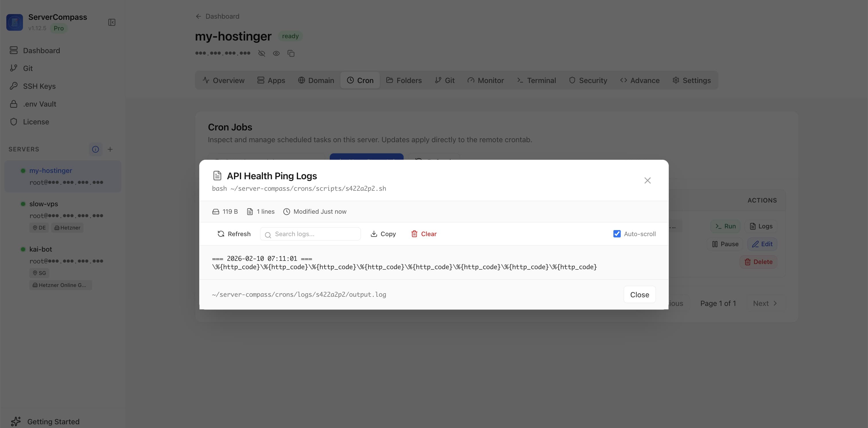Close the API Health Ping Logs dialog
The height and width of the screenshot is (428, 868).
click(x=647, y=180)
